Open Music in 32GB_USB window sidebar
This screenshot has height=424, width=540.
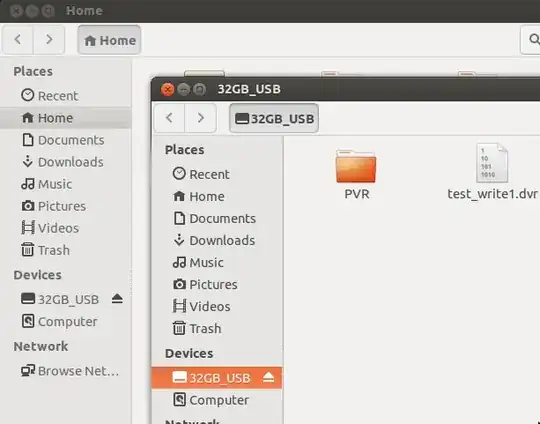pos(217,262)
